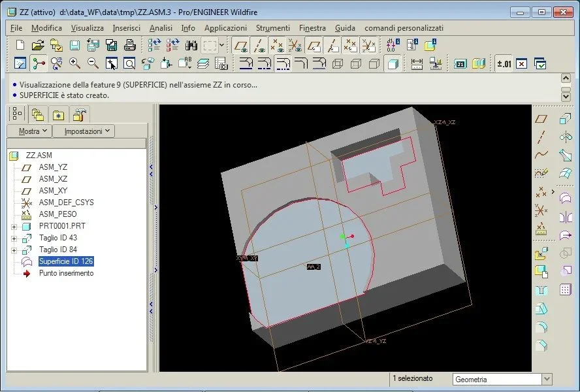
Task: Toggle dimension tolerance ±.01 display
Action: pyautogui.click(x=504, y=63)
